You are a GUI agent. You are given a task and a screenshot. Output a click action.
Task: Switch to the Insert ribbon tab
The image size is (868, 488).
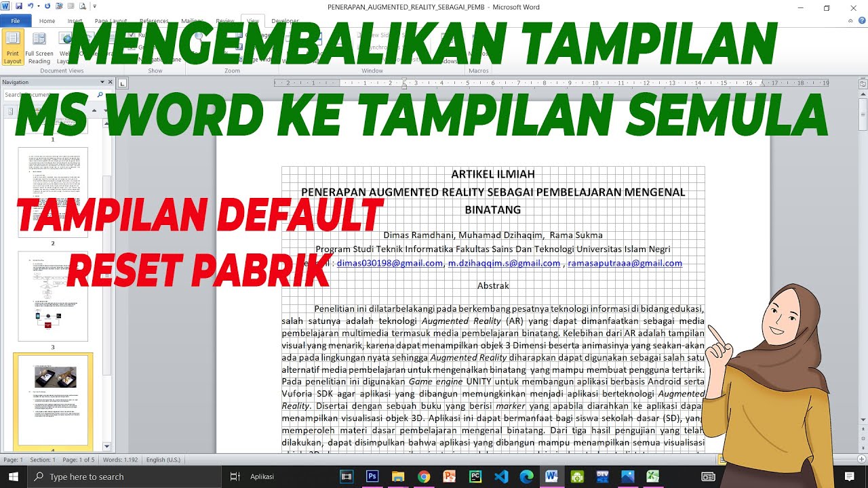click(75, 21)
